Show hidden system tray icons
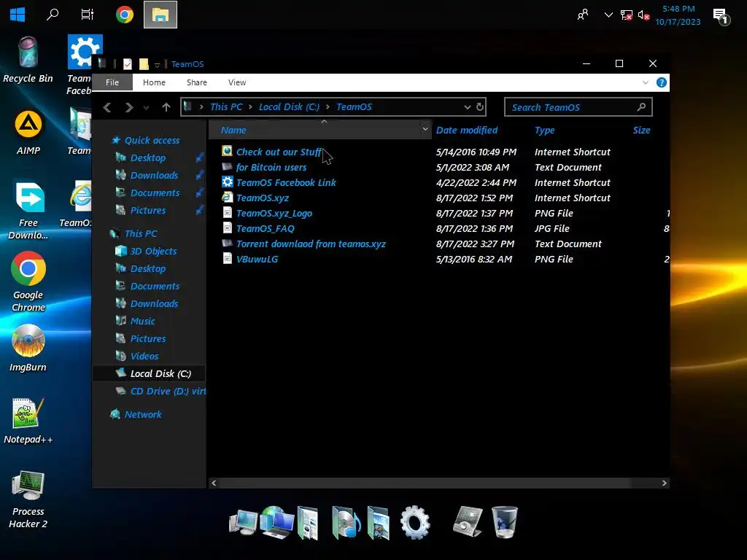Viewport: 747px width, 560px height. tap(608, 15)
